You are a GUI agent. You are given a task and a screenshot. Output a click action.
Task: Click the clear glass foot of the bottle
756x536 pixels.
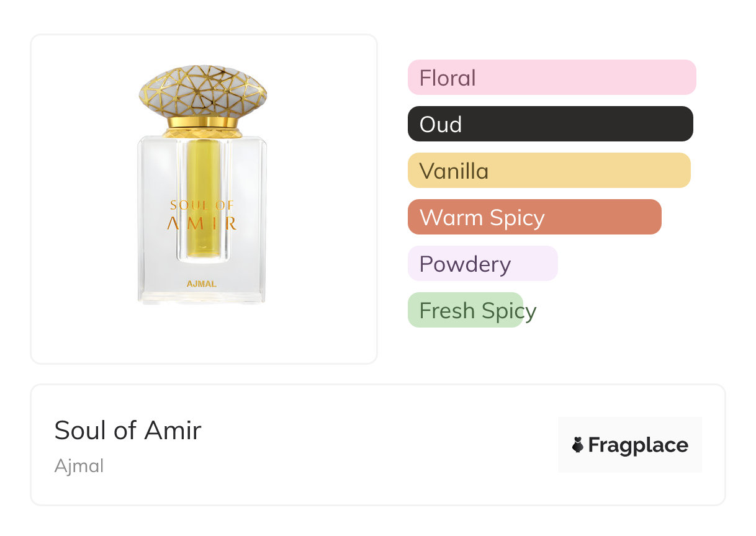[x=202, y=298]
